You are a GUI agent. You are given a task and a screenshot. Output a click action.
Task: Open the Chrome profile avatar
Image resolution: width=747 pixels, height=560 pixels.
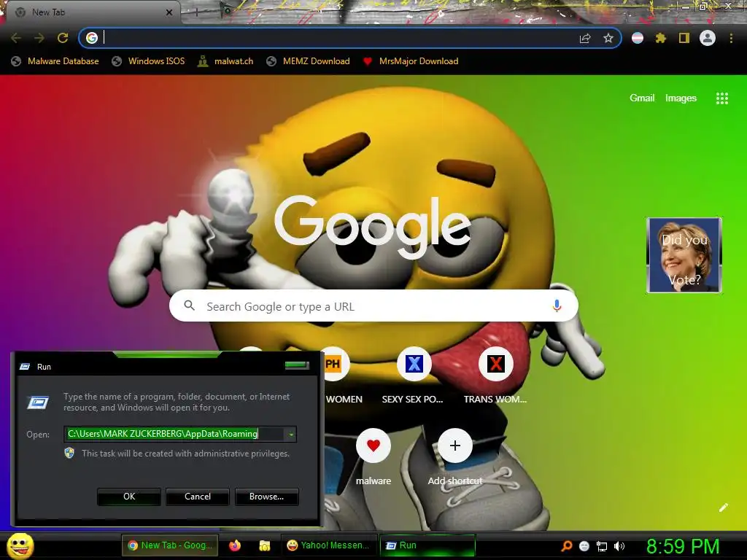tap(708, 38)
